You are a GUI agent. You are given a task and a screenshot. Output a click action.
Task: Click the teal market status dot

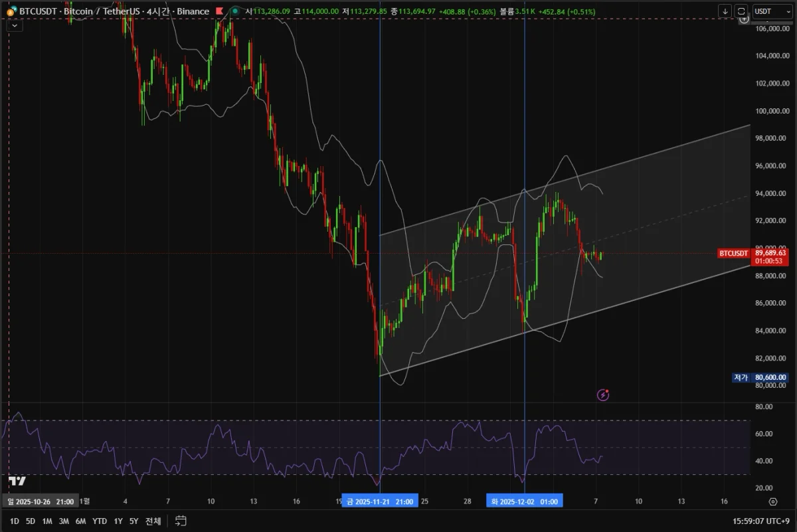pyautogui.click(x=235, y=11)
